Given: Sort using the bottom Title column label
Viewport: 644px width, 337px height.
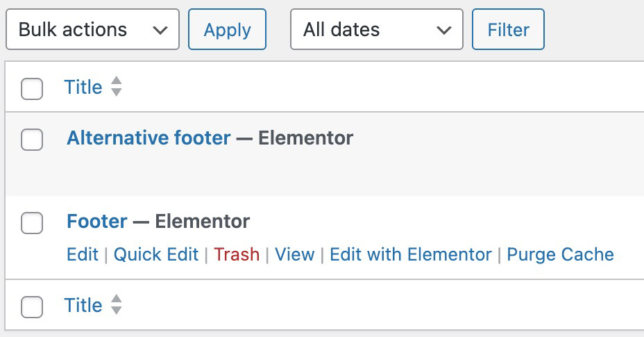Looking at the screenshot, I should 83,306.
